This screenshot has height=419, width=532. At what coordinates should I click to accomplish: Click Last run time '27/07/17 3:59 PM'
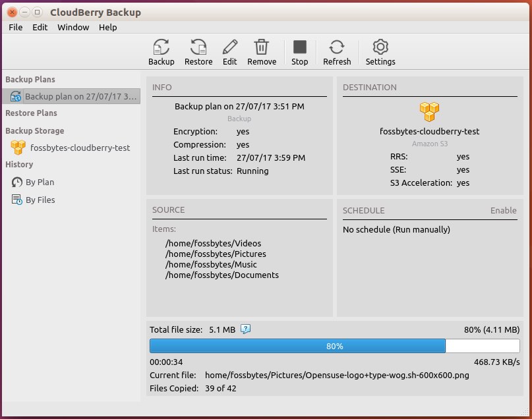click(271, 157)
